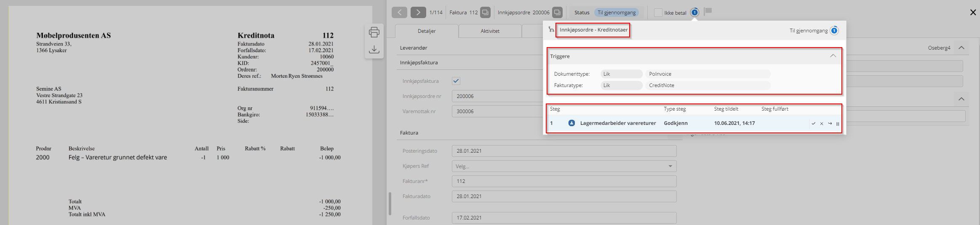The height and width of the screenshot is (225, 980).
Task: Click the Fakturanr input field
Action: click(x=563, y=181)
